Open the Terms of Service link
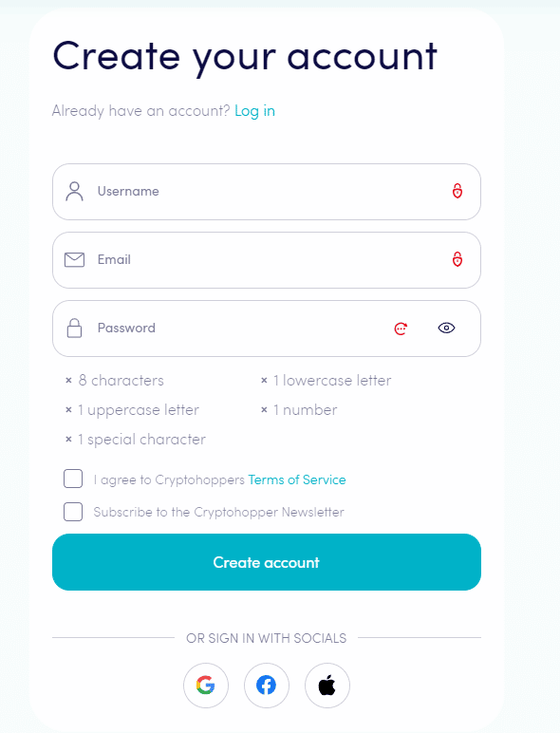Viewport: 560px width, 733px height. (297, 480)
